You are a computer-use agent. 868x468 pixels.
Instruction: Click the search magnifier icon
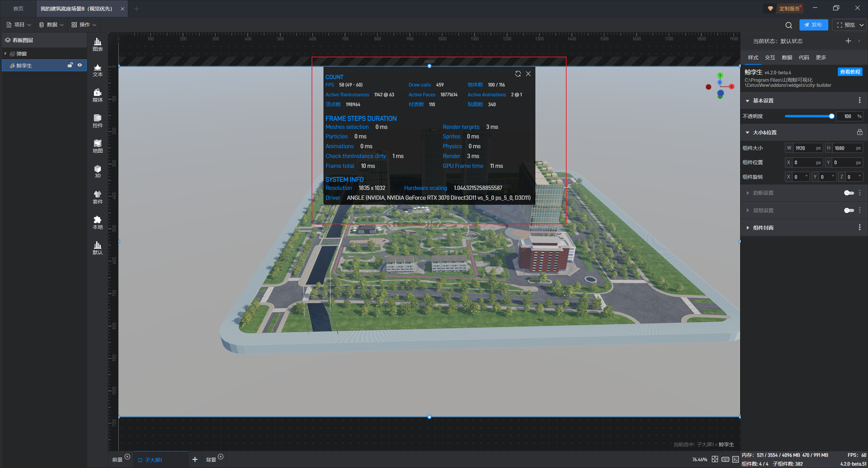(x=789, y=25)
